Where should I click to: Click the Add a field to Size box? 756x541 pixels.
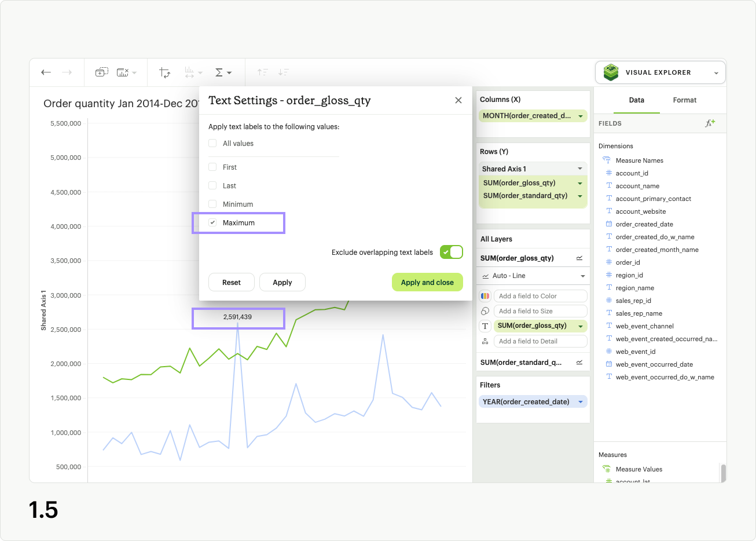click(541, 311)
